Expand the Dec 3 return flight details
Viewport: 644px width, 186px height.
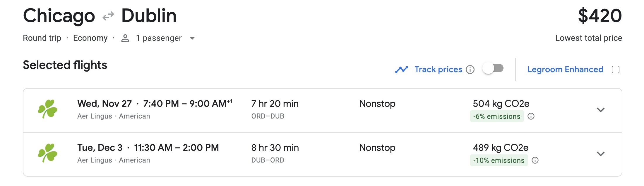click(601, 155)
